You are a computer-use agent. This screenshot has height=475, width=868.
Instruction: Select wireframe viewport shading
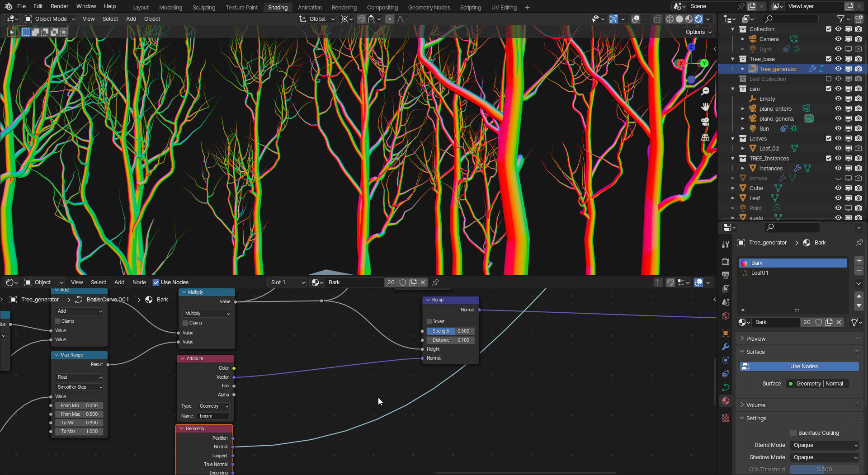click(x=670, y=19)
